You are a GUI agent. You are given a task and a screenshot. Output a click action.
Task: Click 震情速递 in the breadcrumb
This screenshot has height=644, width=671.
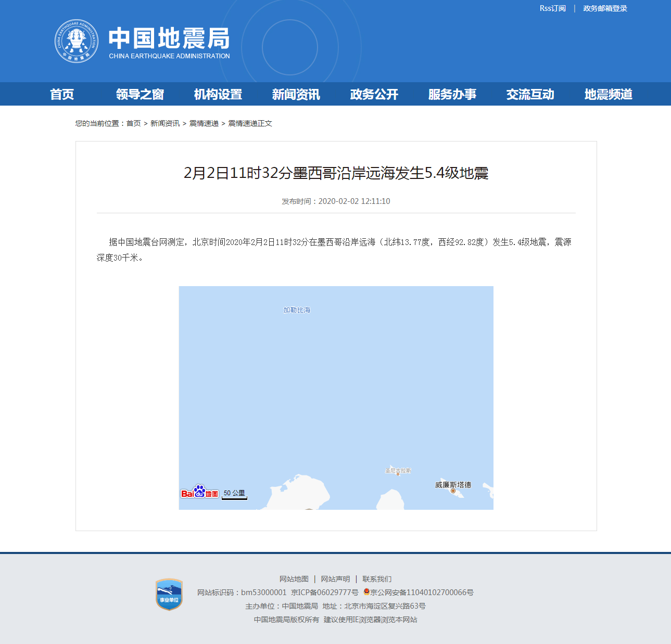(204, 123)
